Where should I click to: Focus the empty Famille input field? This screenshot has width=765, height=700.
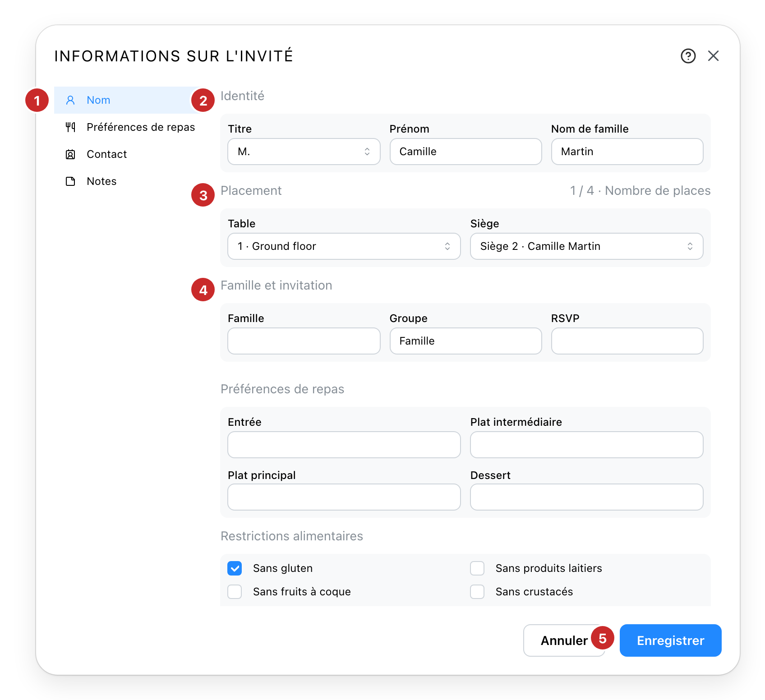[x=304, y=341]
